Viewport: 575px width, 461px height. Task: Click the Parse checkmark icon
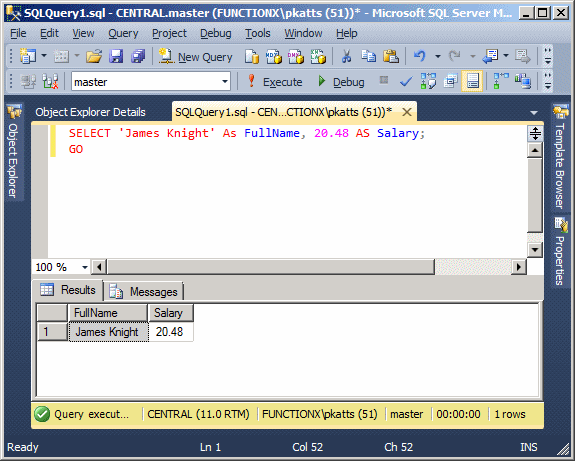point(406,81)
